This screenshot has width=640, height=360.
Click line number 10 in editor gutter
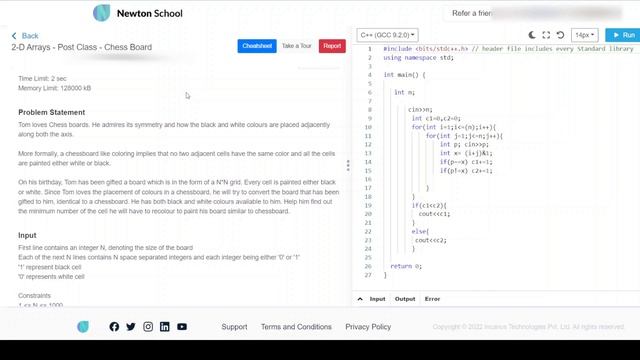coord(368,127)
